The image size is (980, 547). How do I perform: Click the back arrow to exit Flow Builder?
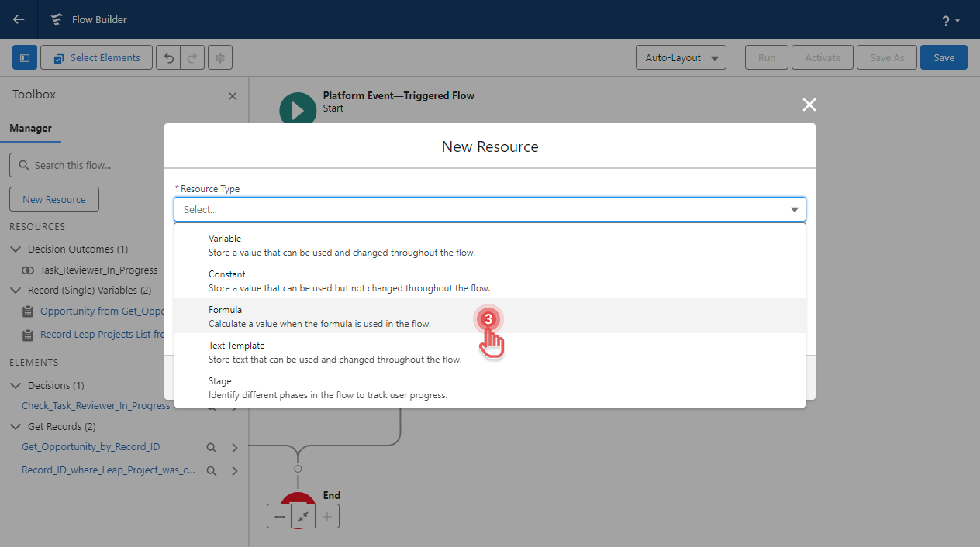18,19
